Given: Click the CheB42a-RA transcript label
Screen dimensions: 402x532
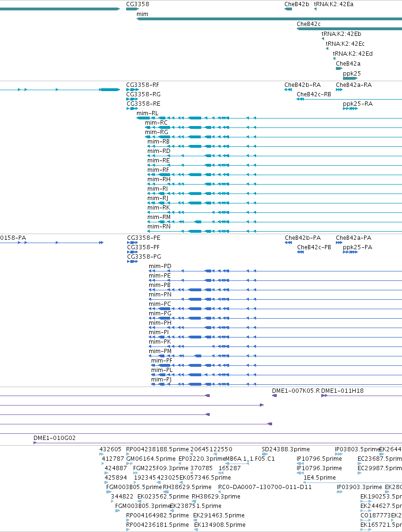Looking at the screenshot, I should (354, 85).
